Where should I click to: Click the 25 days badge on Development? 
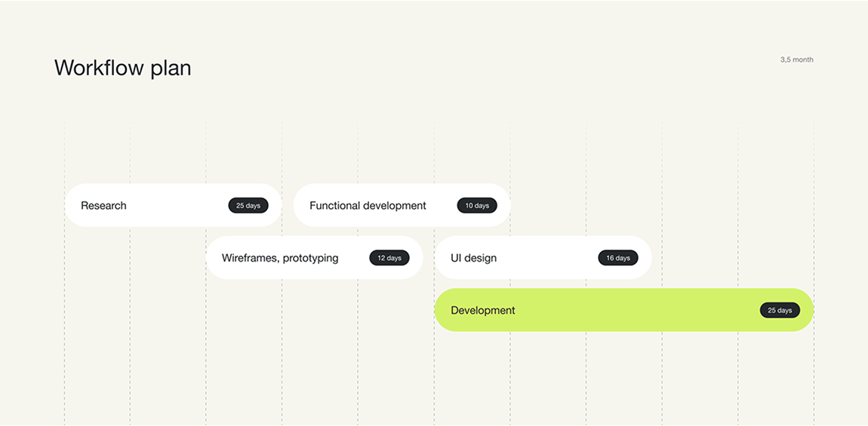point(780,310)
